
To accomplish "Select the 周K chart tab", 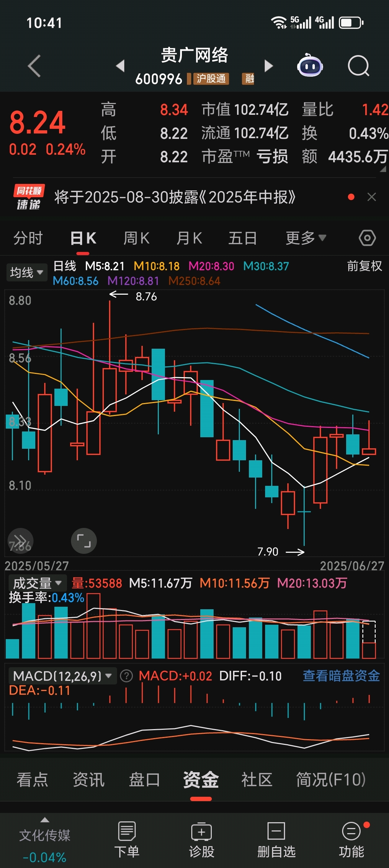I will coord(136,238).
